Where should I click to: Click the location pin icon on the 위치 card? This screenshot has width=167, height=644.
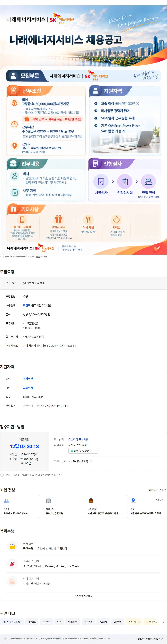point(133,501)
